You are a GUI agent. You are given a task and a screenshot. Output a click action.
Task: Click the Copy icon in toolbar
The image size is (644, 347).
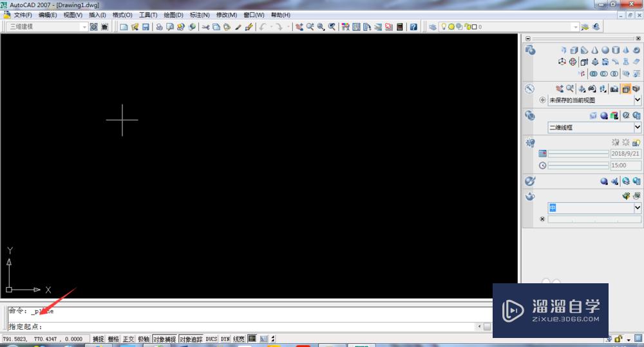click(x=216, y=26)
